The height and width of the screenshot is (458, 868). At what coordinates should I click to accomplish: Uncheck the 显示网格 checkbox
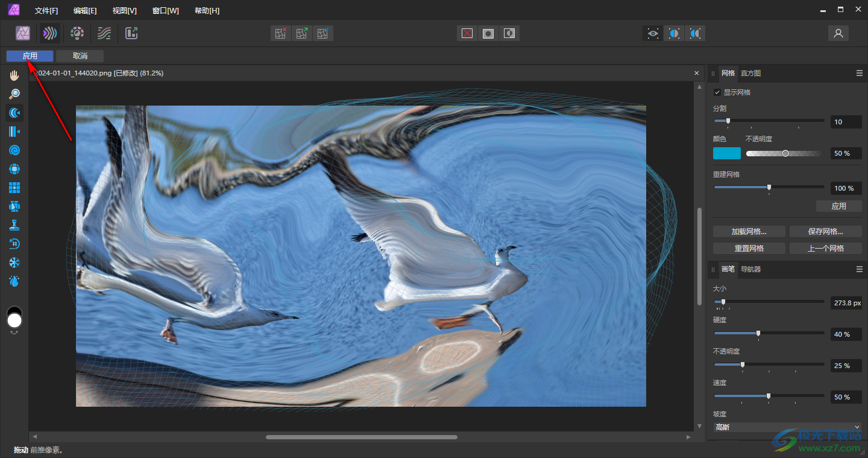717,92
